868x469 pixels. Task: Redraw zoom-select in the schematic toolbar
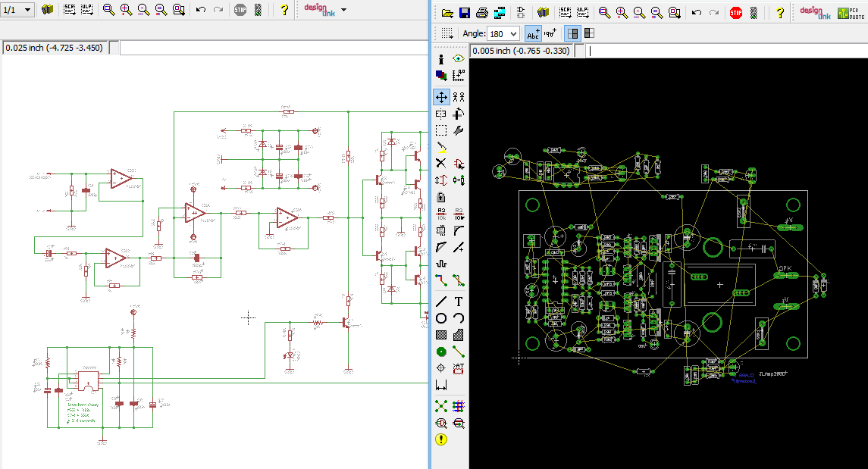(178, 9)
